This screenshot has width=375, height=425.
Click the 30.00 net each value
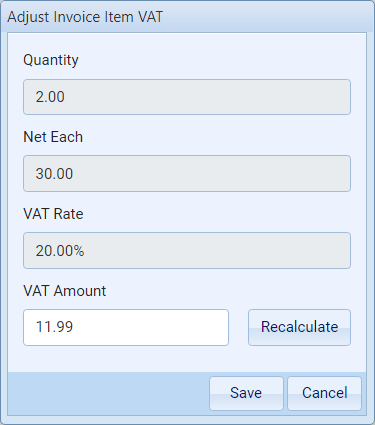(x=54, y=174)
